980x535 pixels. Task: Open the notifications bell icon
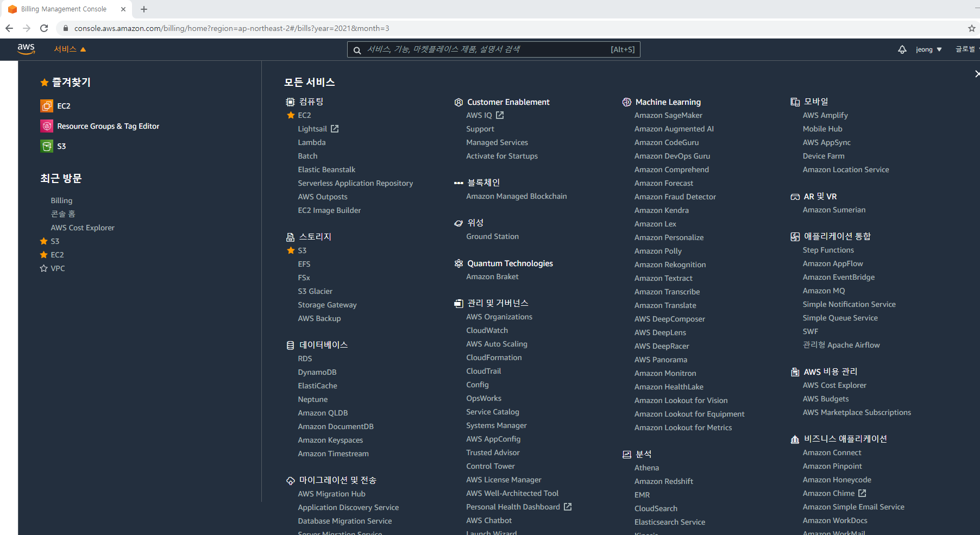click(902, 49)
